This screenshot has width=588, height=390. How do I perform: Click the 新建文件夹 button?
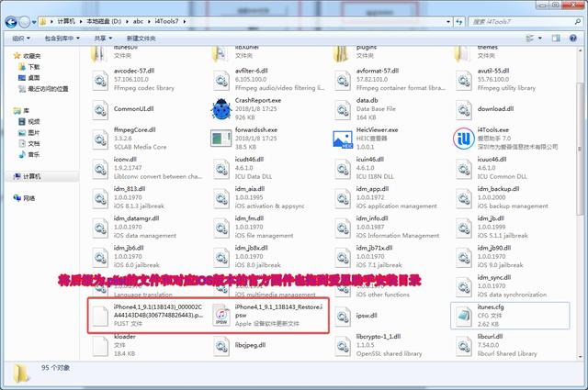tap(141, 39)
